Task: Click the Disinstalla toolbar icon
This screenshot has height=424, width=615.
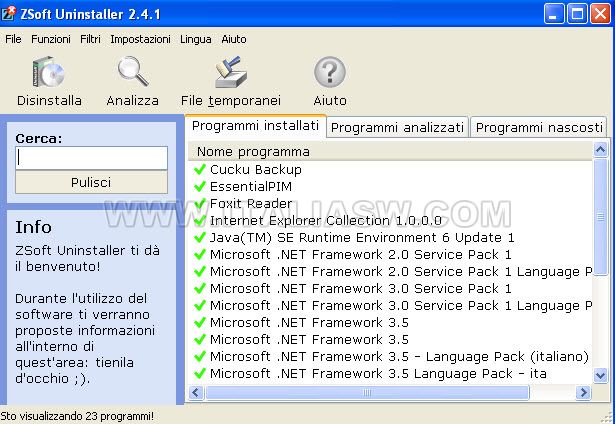Action: 49,71
